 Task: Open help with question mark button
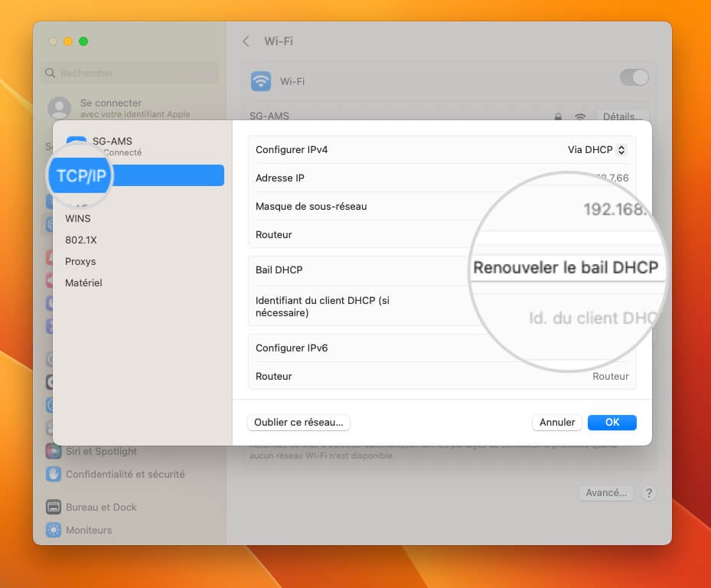pyautogui.click(x=649, y=493)
